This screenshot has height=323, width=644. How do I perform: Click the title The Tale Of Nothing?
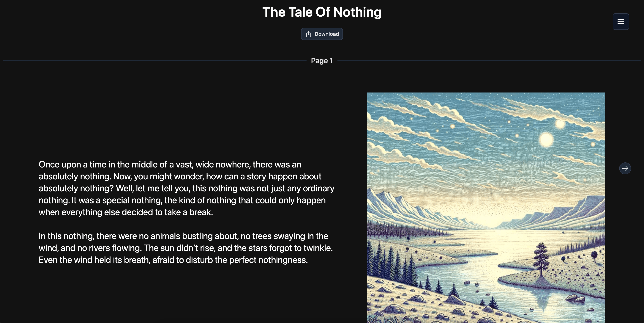click(322, 12)
